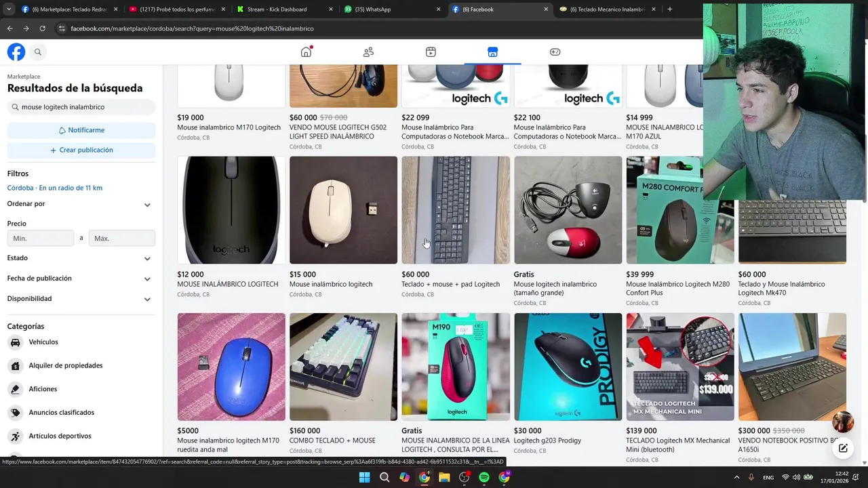
Task: Switch to the Stream Kick Dashboard tab
Action: coord(284,9)
